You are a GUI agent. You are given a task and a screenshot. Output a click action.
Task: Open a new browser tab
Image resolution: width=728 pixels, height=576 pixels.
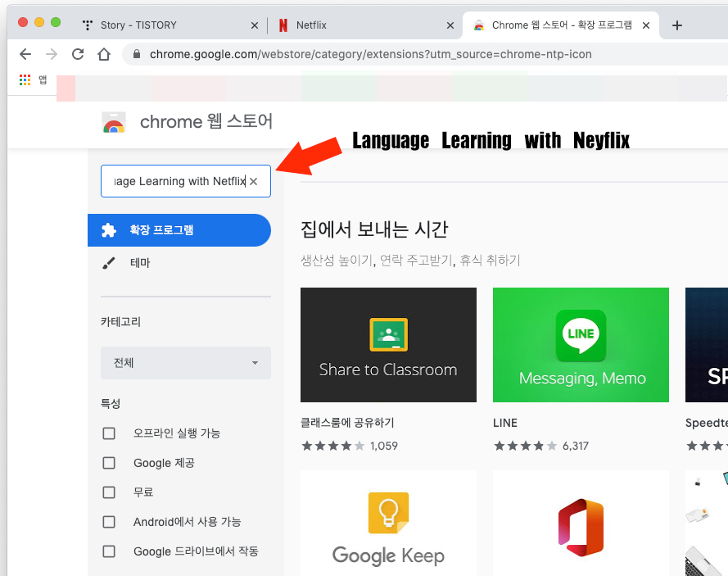click(677, 25)
